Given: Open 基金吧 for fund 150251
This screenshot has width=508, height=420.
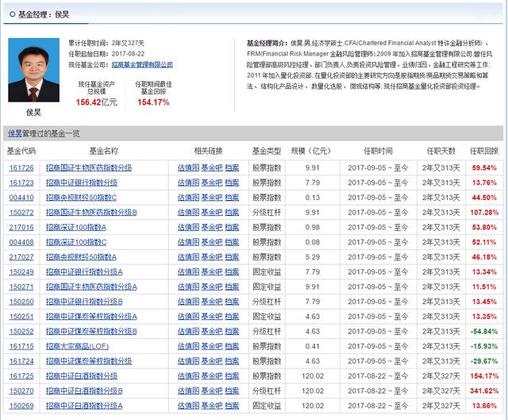Looking at the screenshot, I should [212, 317].
